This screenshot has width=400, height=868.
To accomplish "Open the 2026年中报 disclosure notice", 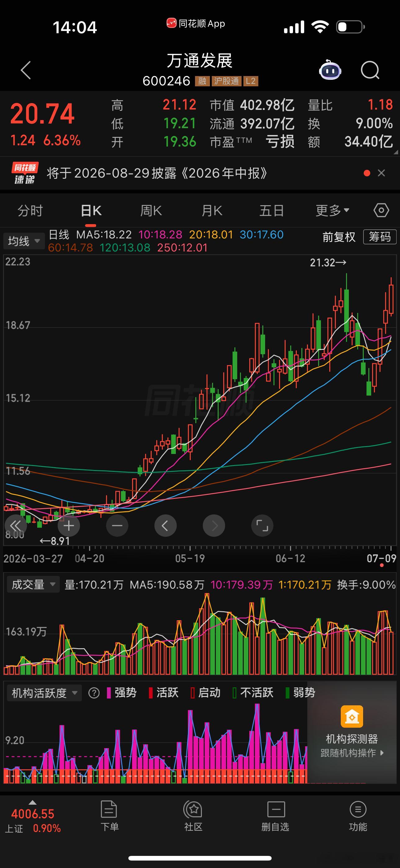I will coord(157,173).
